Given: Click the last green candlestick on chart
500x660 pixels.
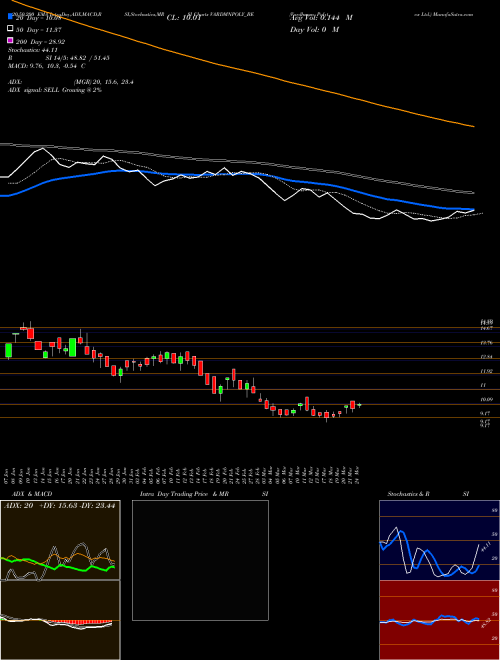Looking at the screenshot, I should 359,405.
